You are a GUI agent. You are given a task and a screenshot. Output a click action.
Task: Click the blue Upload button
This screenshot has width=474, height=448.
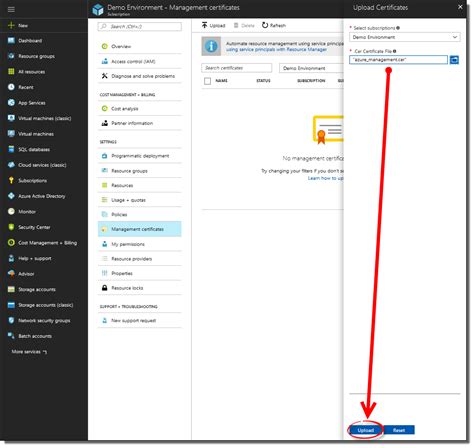365,430
